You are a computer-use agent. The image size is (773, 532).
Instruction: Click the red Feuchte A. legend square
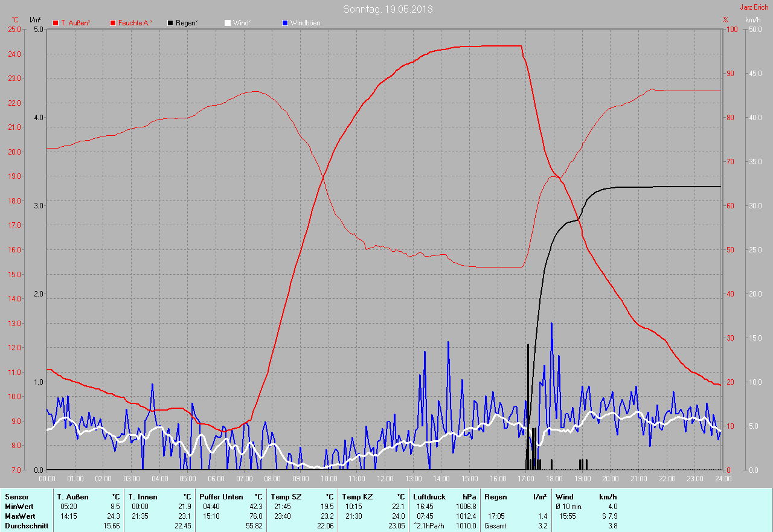tap(112, 23)
